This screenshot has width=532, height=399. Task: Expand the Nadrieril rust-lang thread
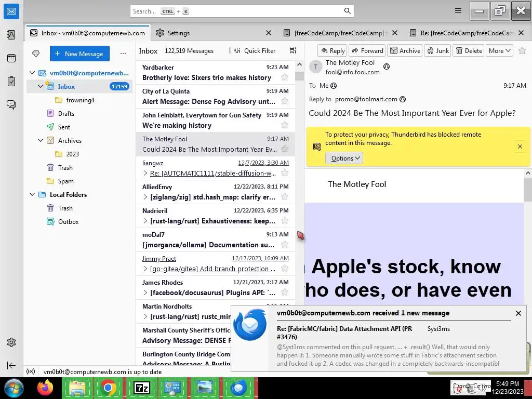click(x=145, y=221)
